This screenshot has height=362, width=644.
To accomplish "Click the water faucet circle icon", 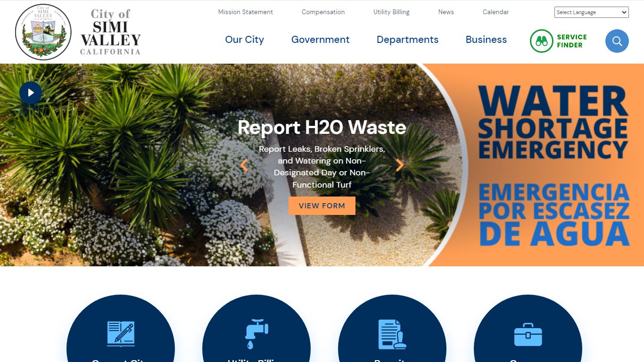I will coord(256,334).
